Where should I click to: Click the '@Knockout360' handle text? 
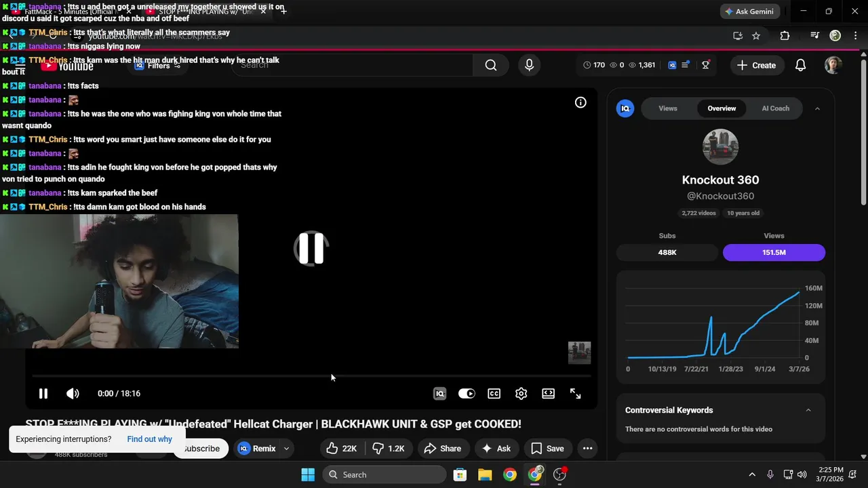click(720, 196)
